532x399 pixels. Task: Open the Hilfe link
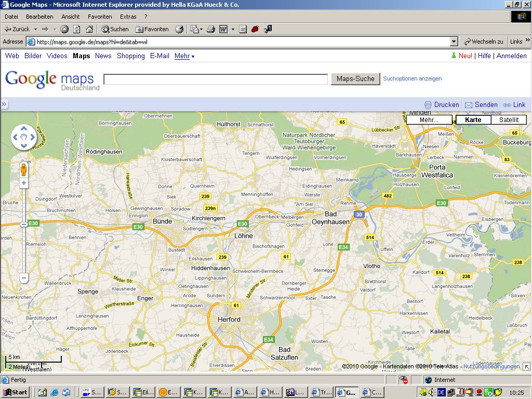coord(484,56)
